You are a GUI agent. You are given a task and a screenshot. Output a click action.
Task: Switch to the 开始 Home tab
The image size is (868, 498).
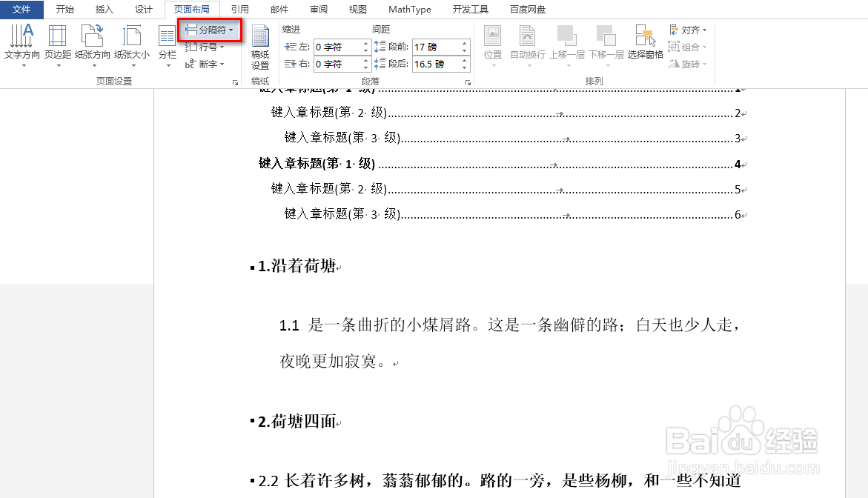tap(64, 10)
